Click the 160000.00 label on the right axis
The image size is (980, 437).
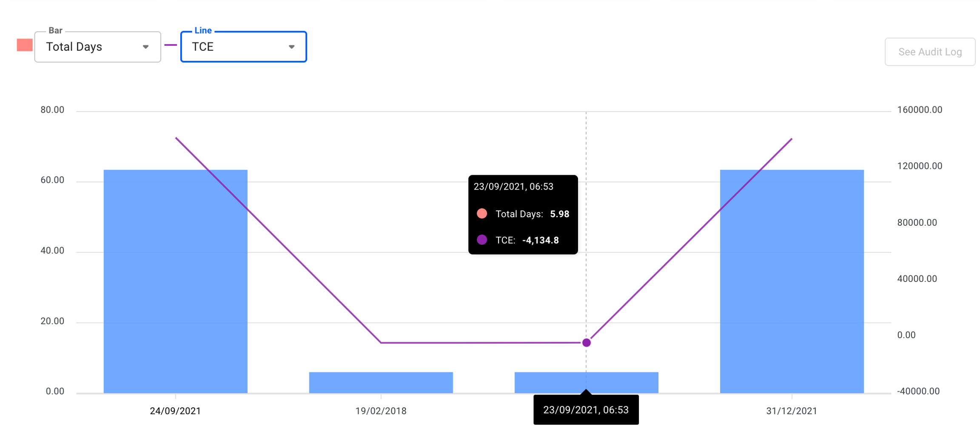(920, 110)
